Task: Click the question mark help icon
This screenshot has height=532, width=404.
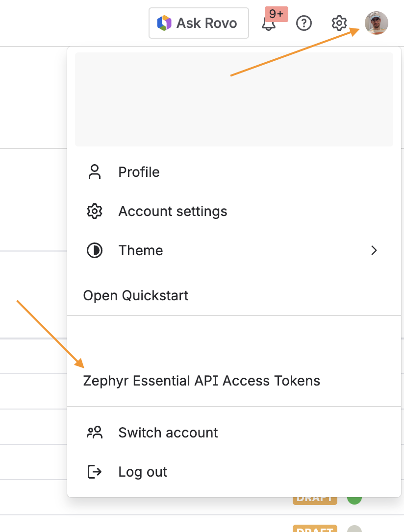Action: [x=304, y=23]
